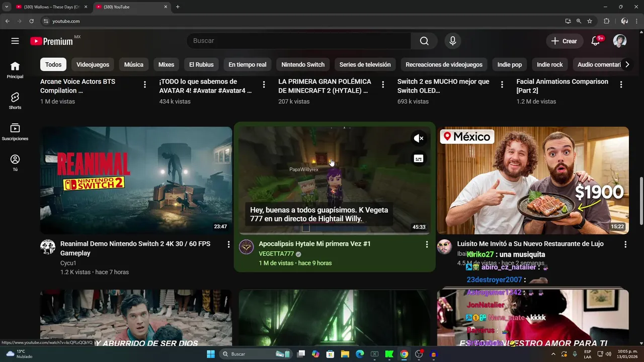This screenshot has width=644, height=362.
Task: Select the Indie rock chip
Action: [550, 64]
